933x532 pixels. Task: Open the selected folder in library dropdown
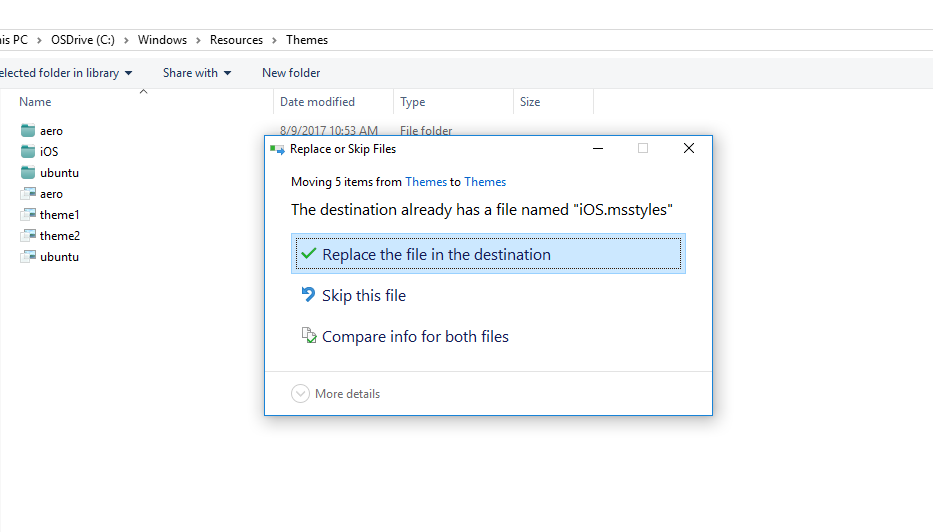point(62,73)
